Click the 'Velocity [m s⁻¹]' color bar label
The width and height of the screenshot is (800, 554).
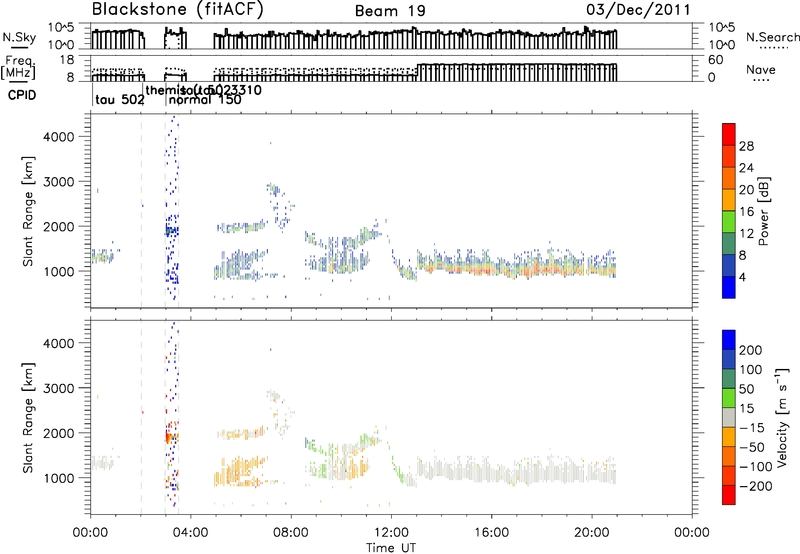click(x=782, y=417)
